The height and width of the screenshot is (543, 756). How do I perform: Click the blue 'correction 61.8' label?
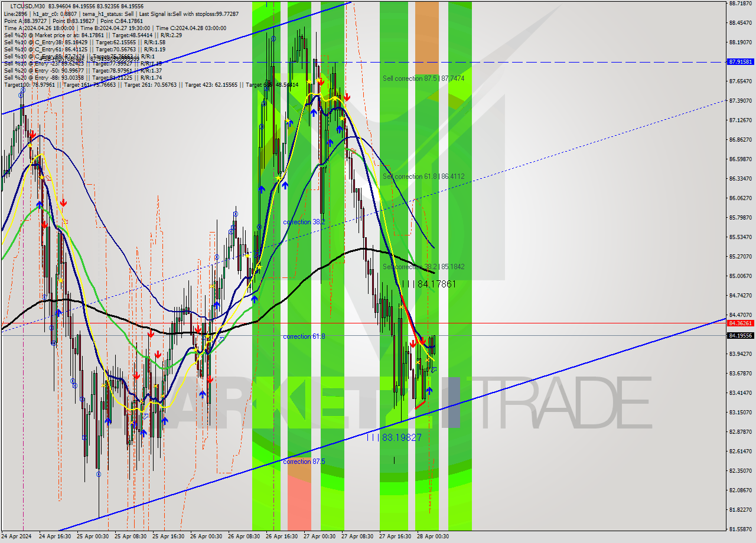tap(304, 336)
